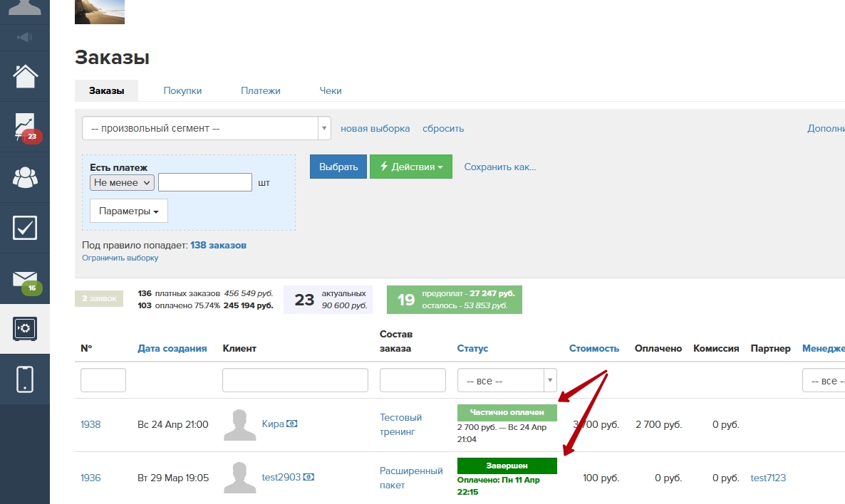Switch to the Покупки tab
Screen dimensions: 845x504
(182, 91)
